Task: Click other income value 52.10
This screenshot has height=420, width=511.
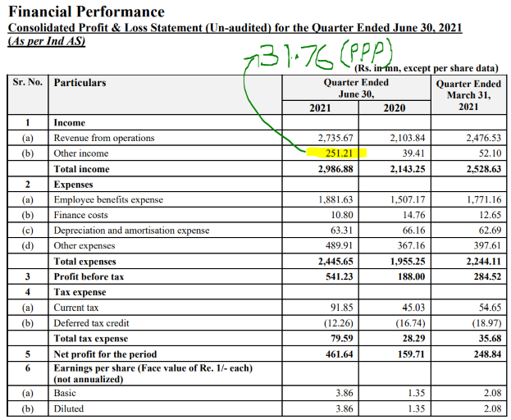Action: (490, 153)
